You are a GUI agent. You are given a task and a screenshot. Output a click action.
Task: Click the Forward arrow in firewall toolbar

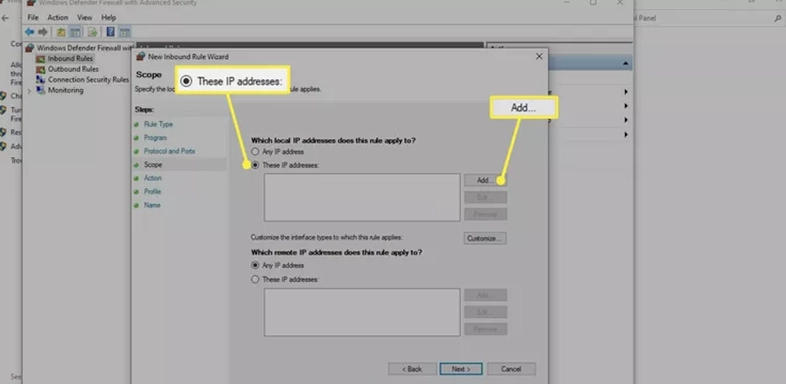coord(43,32)
